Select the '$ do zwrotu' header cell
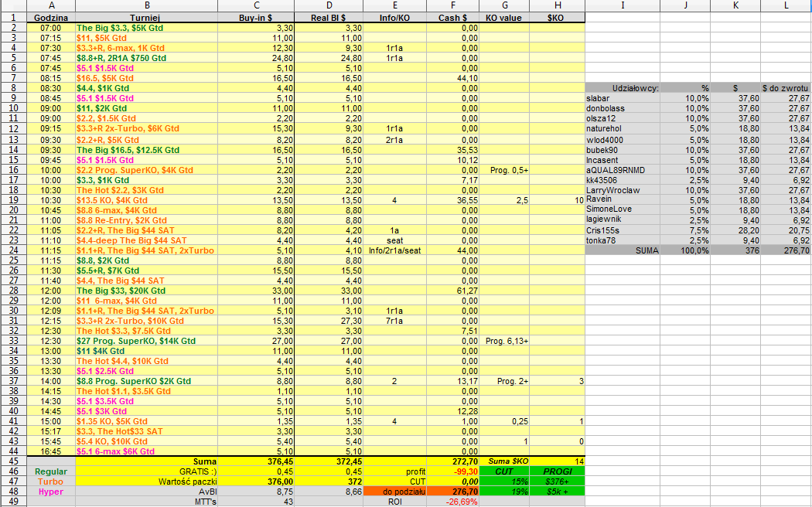The height and width of the screenshot is (507, 812). [786, 88]
